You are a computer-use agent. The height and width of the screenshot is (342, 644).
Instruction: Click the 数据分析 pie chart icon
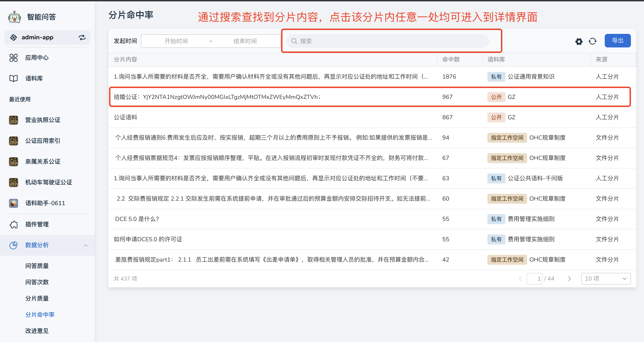14,245
